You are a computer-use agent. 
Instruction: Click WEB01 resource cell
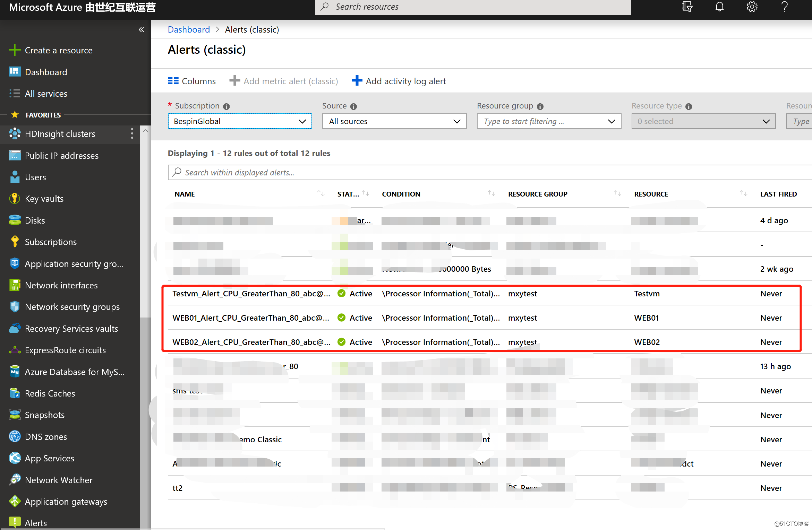(x=647, y=318)
